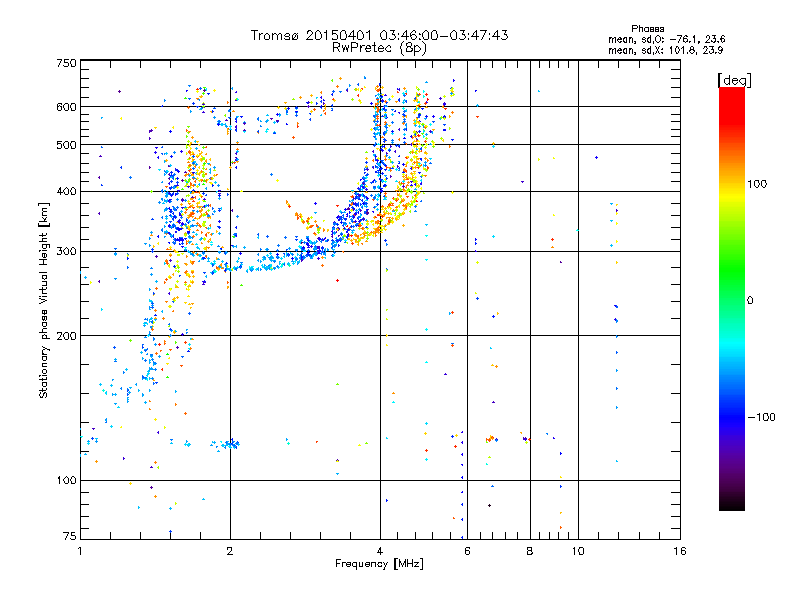Click the y-axis tick label '75'
Screen dimensions: 800x600
[70, 536]
